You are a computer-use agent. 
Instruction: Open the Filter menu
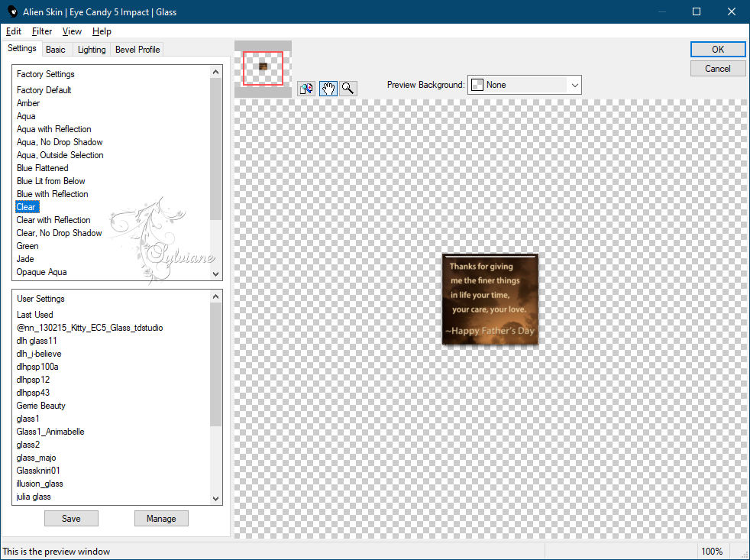click(x=41, y=31)
